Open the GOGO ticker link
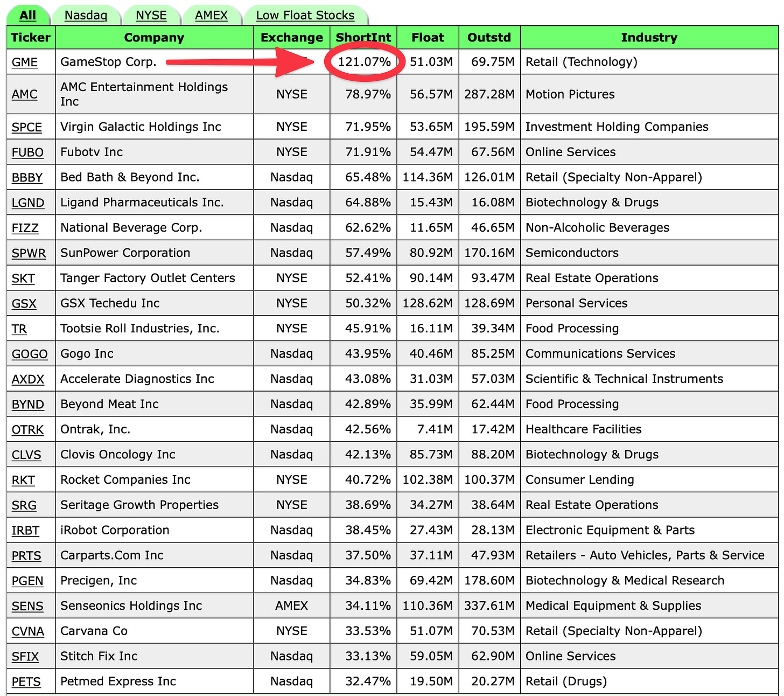The height and width of the screenshot is (696, 784). tap(30, 354)
